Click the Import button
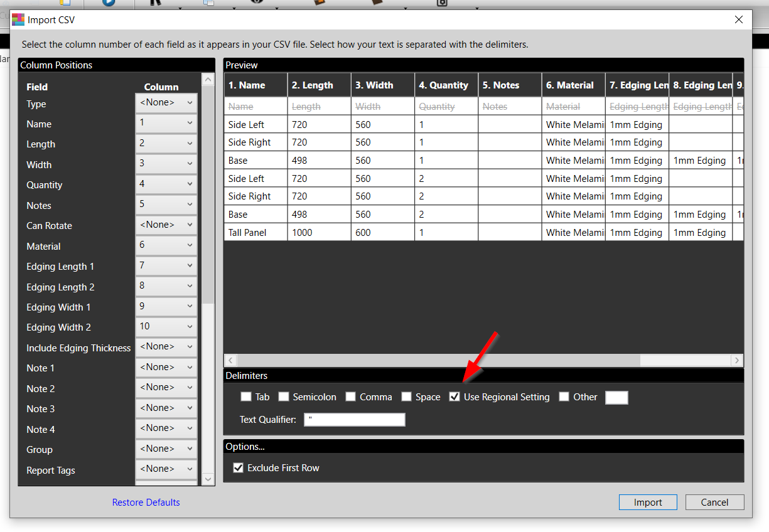Viewport: 769px width, 532px height. (x=648, y=503)
